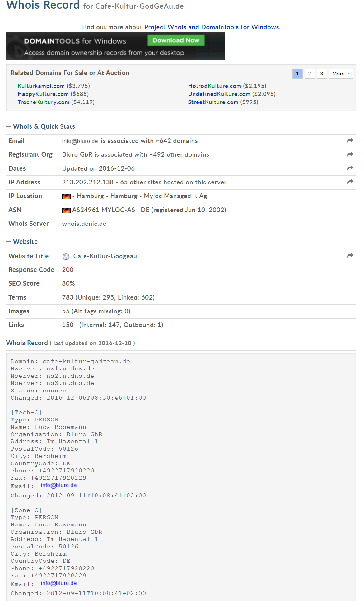This screenshot has height=607, width=364.
Task: Click the [Zone-C] section label
Action: (x=26, y=510)
